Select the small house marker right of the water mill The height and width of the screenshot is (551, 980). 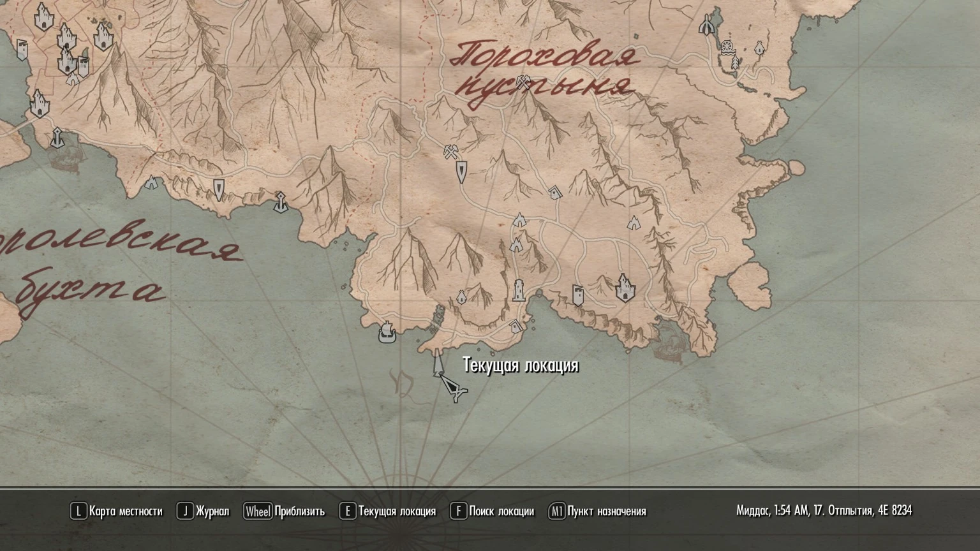pyautogui.click(x=759, y=48)
